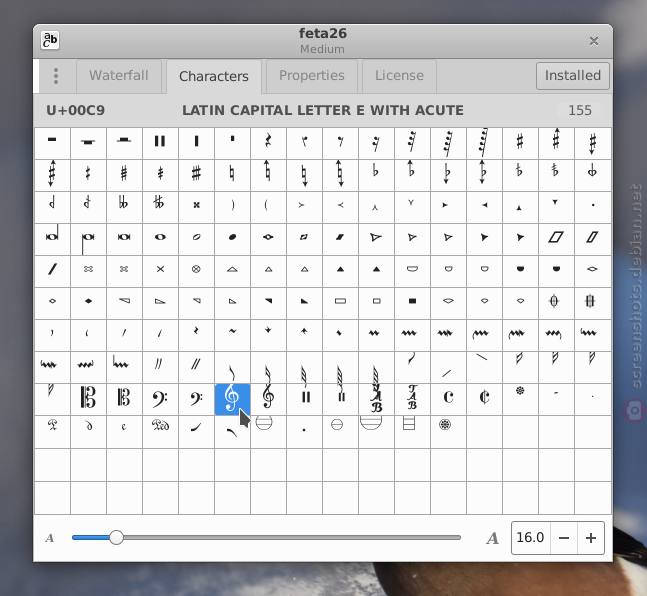Click the solid black rectangle glyph

[412, 303]
